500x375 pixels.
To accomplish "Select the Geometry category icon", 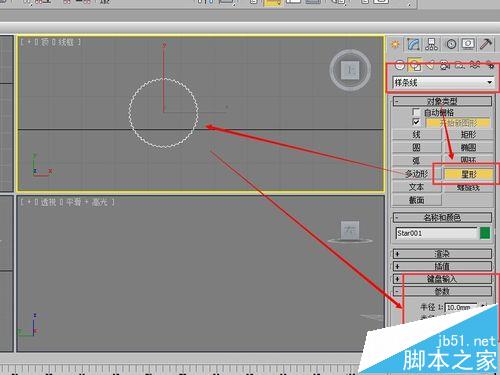I will coord(400,65).
